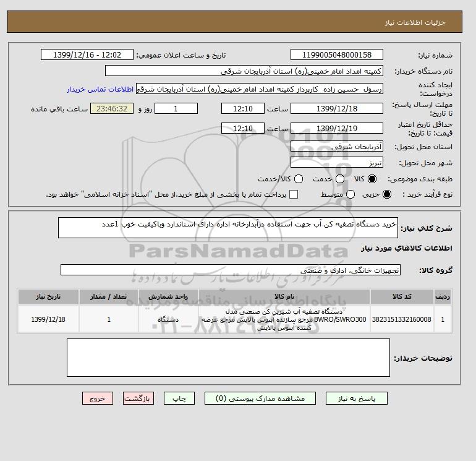Click the delivery province field آذربایجان شرقی
The height and width of the screenshot is (461, 476).
click(x=337, y=147)
